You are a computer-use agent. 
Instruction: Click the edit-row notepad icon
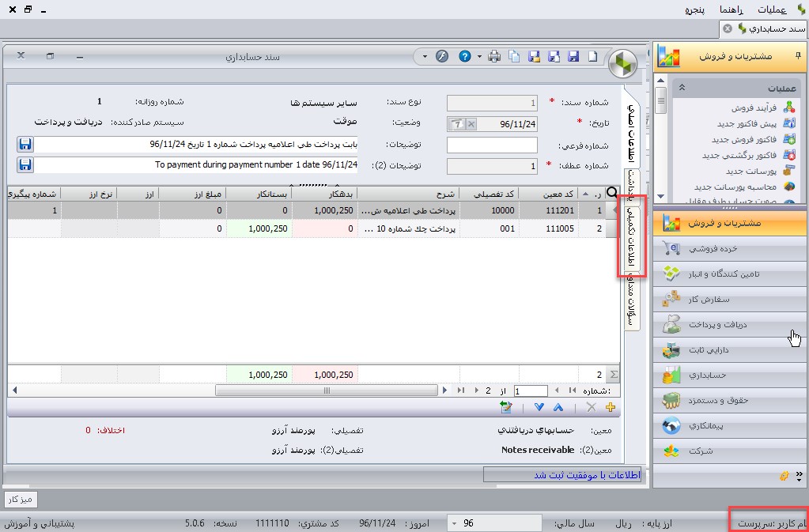(506, 407)
